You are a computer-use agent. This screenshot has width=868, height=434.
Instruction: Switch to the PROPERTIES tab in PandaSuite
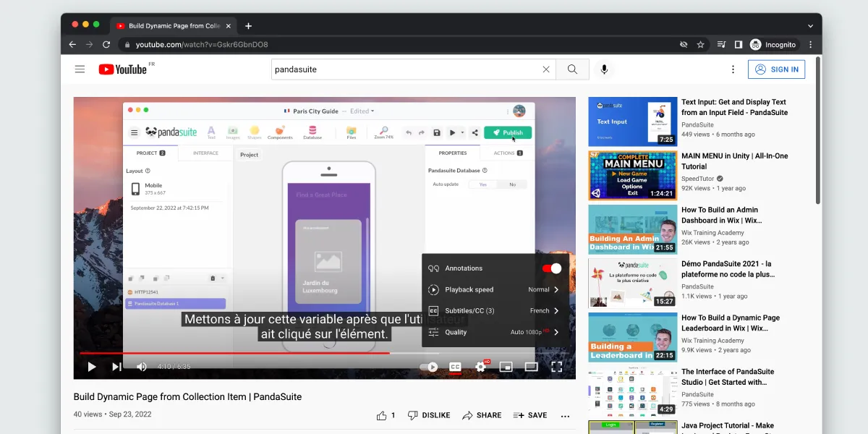[452, 153]
